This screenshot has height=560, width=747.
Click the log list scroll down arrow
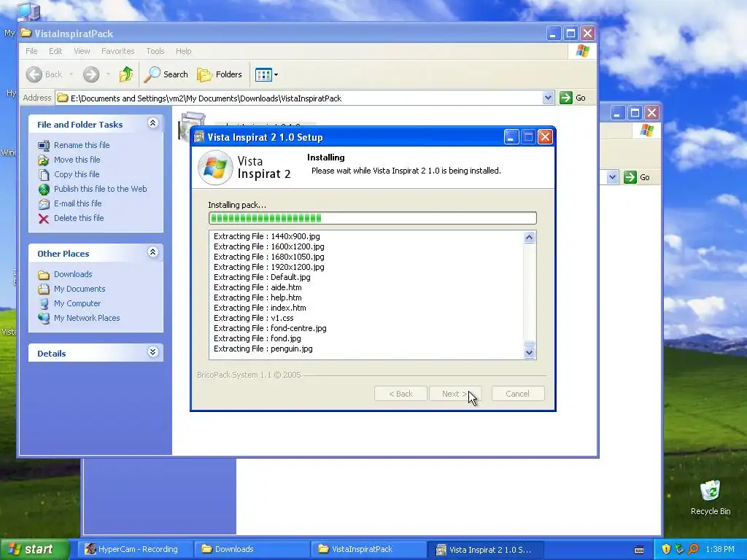[530, 353]
